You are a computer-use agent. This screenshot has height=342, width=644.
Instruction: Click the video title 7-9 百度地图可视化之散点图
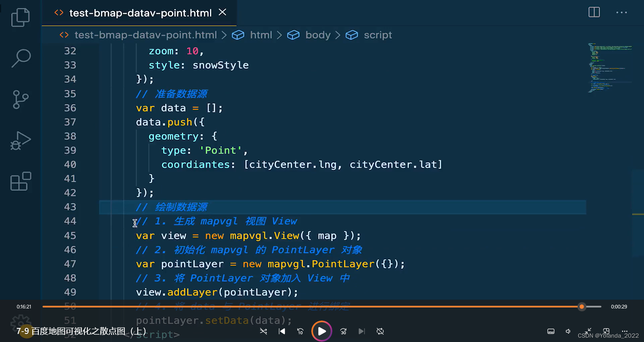(x=82, y=331)
